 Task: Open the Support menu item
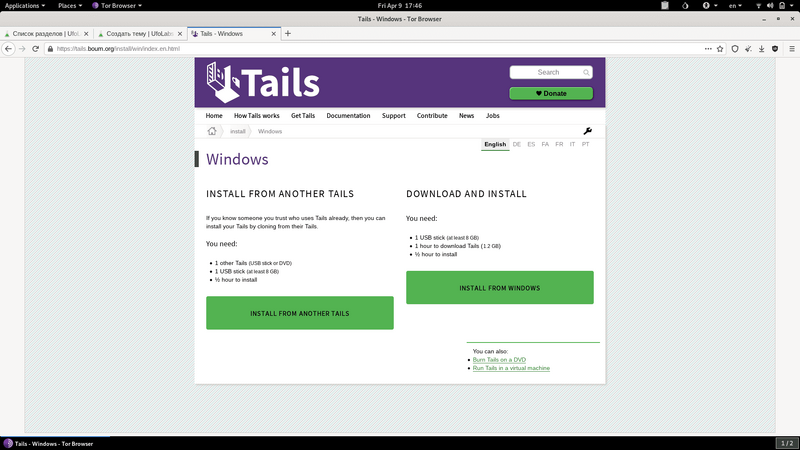tap(393, 116)
